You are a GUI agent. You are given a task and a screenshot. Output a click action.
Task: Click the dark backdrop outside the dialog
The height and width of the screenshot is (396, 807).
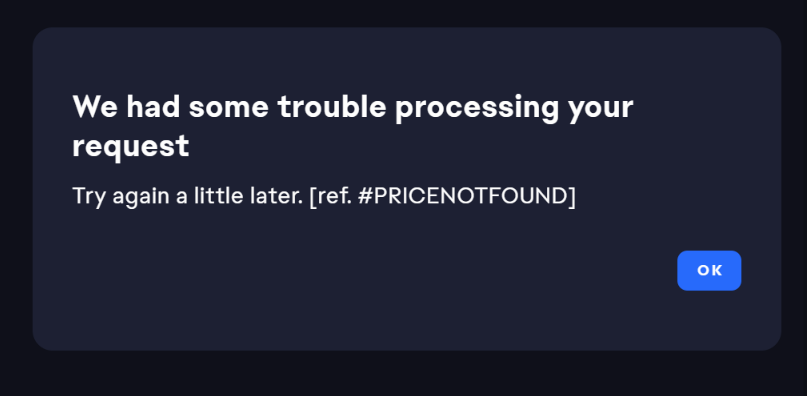[404, 375]
